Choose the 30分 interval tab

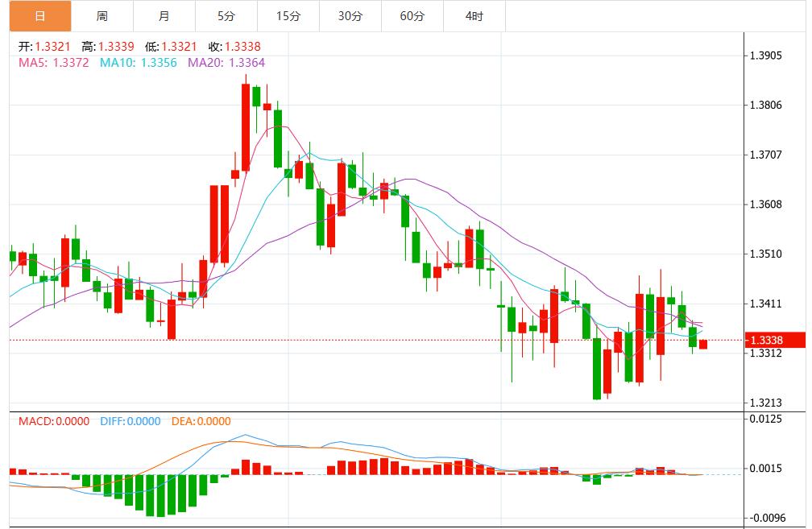(350, 16)
